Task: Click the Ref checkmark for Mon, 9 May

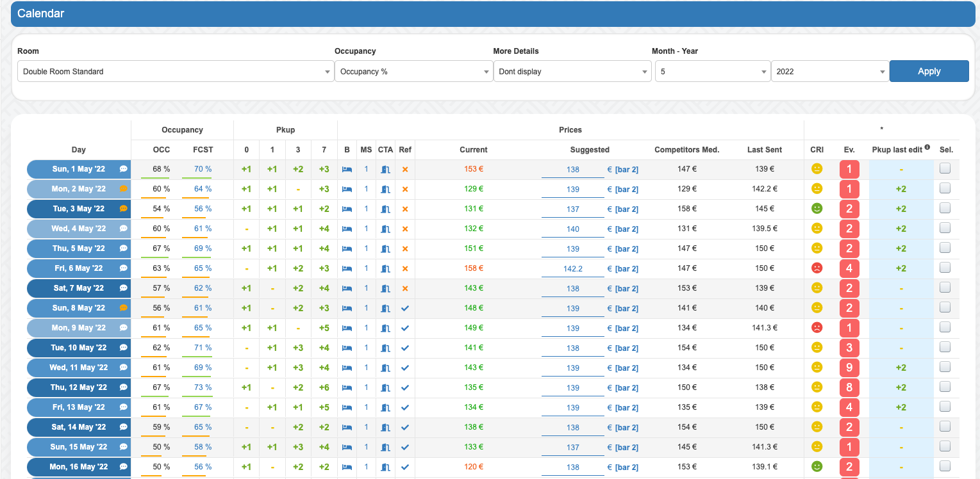Action: click(405, 329)
